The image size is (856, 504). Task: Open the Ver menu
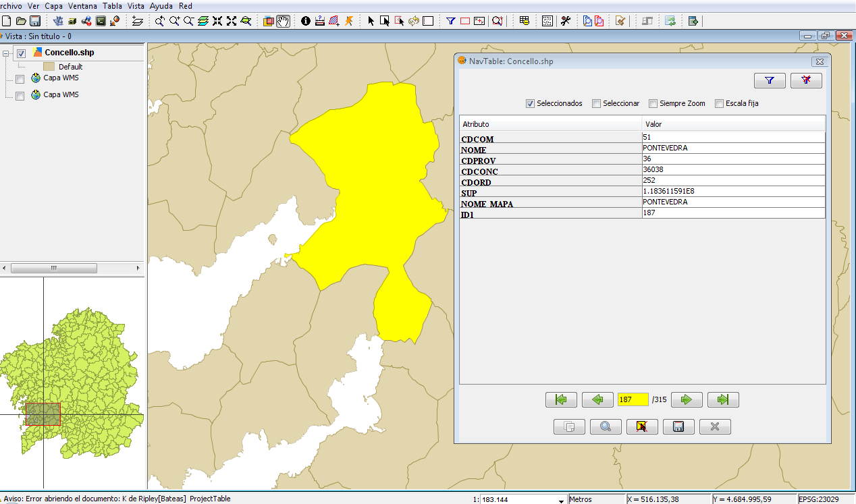click(x=33, y=5)
